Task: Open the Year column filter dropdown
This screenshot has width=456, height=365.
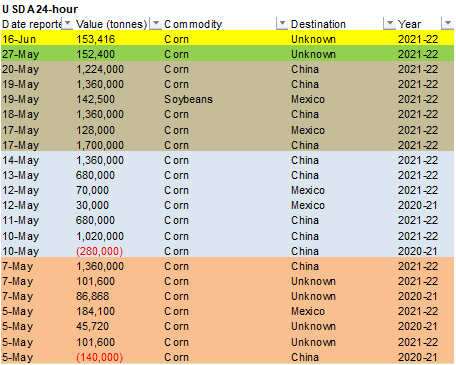Action: click(x=447, y=24)
